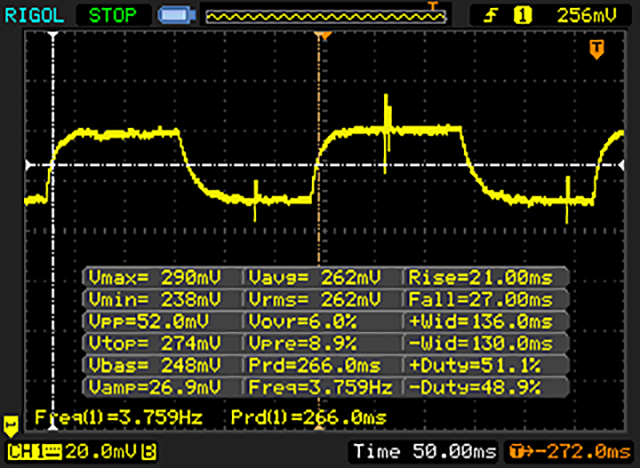Viewport: 640px width, 468px height.
Task: Click the -Wid=130.0ms measurement
Action: (x=480, y=344)
